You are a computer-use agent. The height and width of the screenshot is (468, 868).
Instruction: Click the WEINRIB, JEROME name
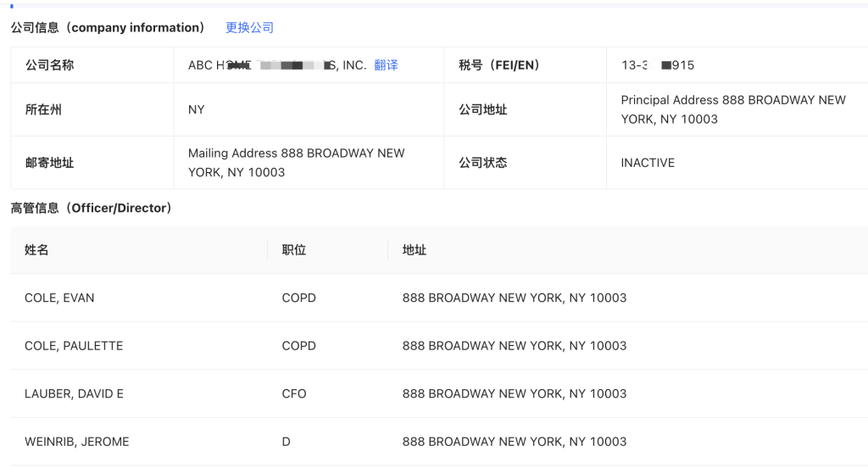pos(77,442)
